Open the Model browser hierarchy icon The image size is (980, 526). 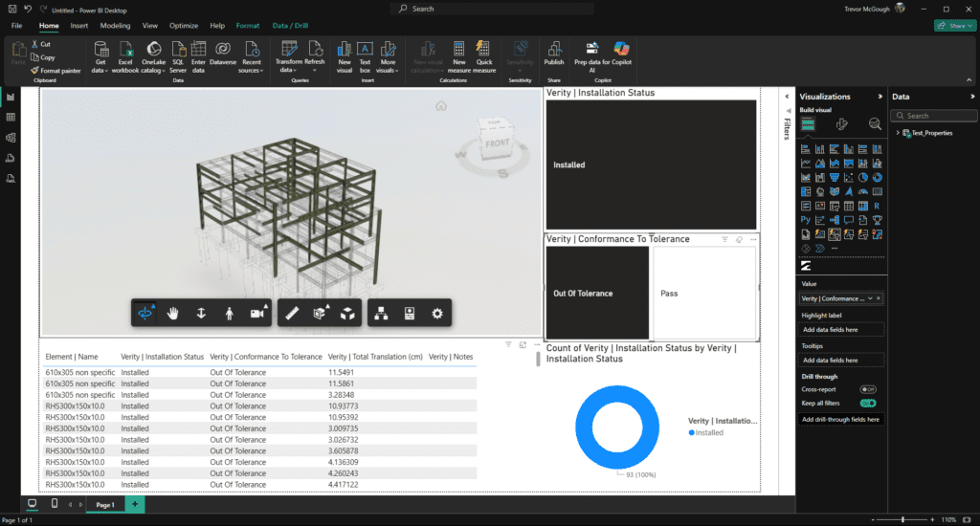(x=381, y=313)
